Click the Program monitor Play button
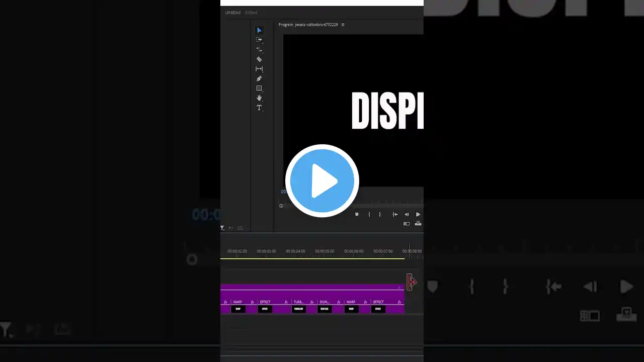 418,214
